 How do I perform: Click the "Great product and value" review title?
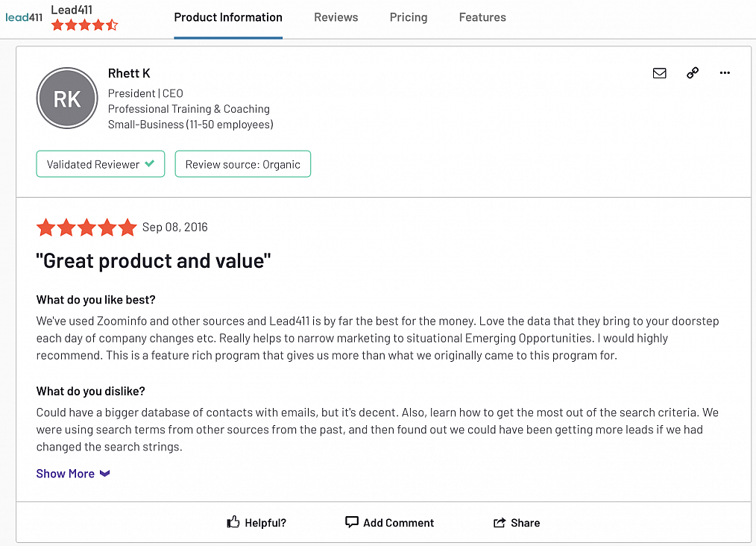pos(154,261)
